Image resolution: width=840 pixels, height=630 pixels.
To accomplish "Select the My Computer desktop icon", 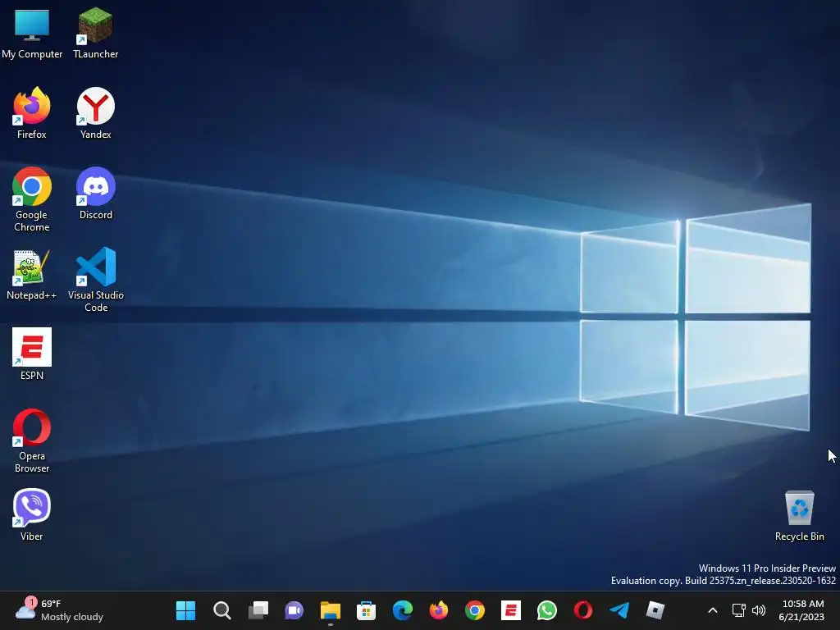I will [x=32, y=33].
